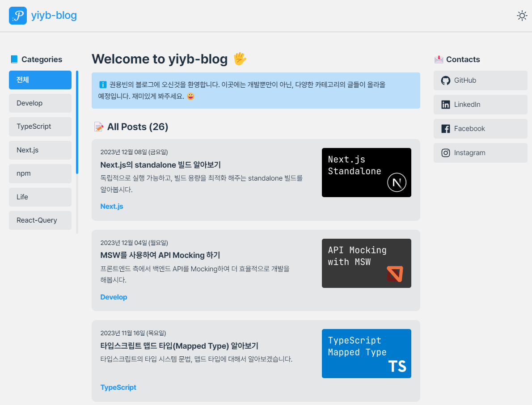Toggle the light/dark theme sun icon
Image resolution: width=532 pixels, height=405 pixels.
522,16
